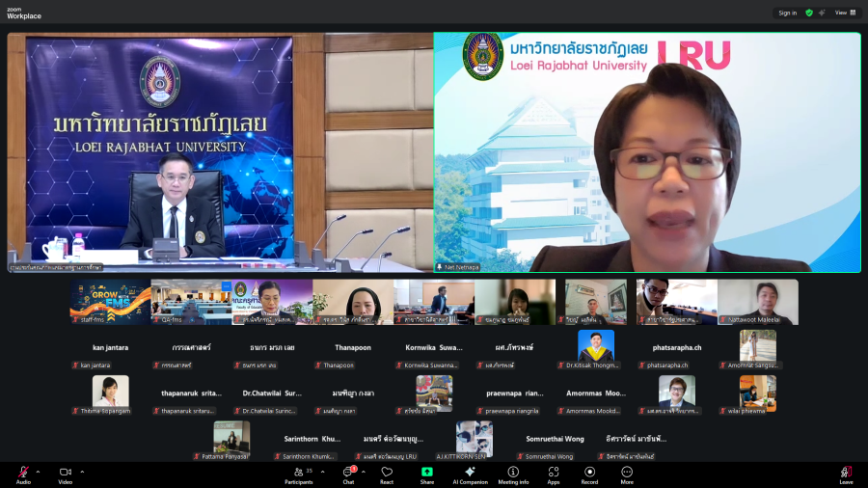Open the View layout menu
The width and height of the screenshot is (868, 488).
[x=845, y=13]
